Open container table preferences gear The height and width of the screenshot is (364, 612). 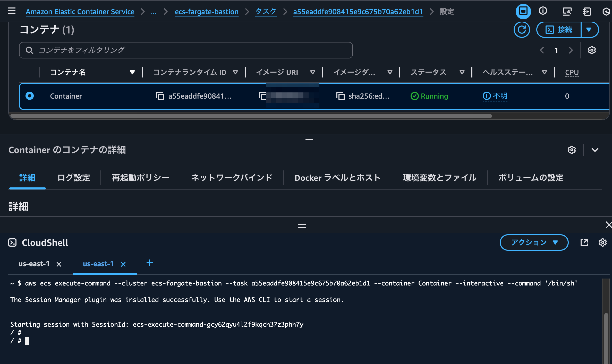point(592,50)
